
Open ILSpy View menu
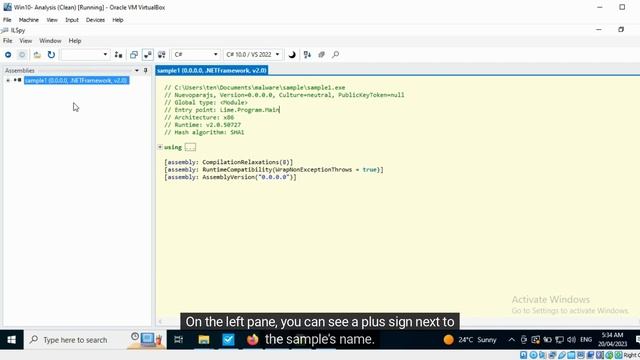(26, 41)
